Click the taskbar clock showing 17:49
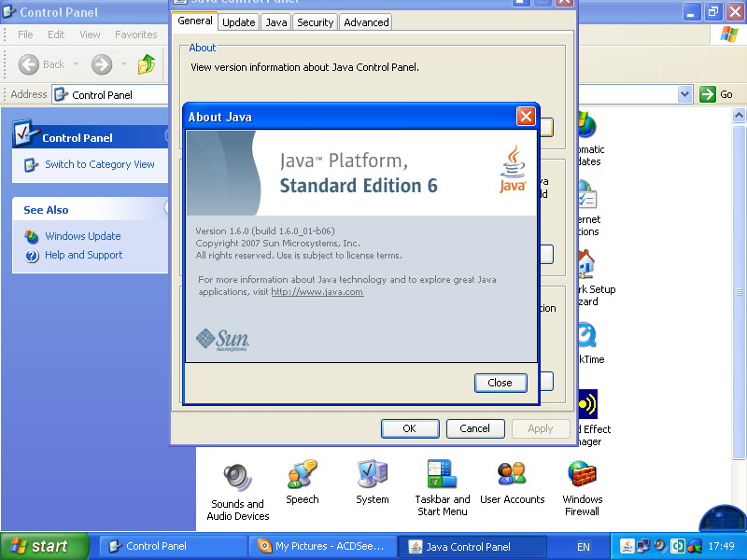The image size is (747, 560). tap(721, 546)
